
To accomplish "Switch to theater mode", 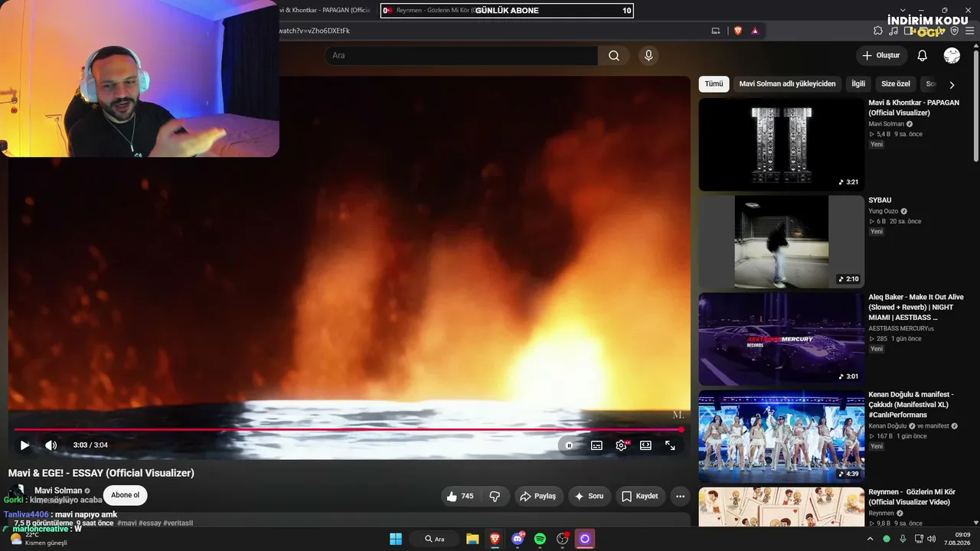I will (x=645, y=445).
